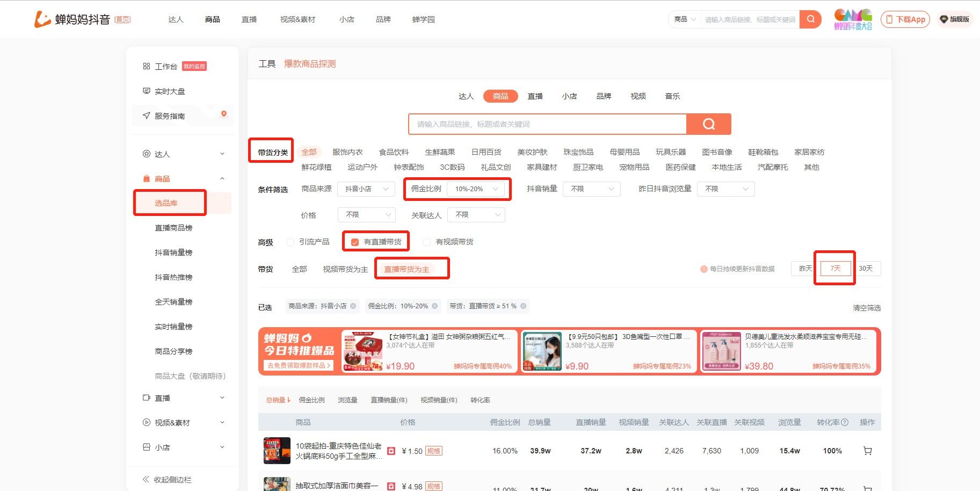This screenshot has height=491, width=980.
Task: Click the 工作台 grid icon in the sidebar
Action: click(x=146, y=66)
